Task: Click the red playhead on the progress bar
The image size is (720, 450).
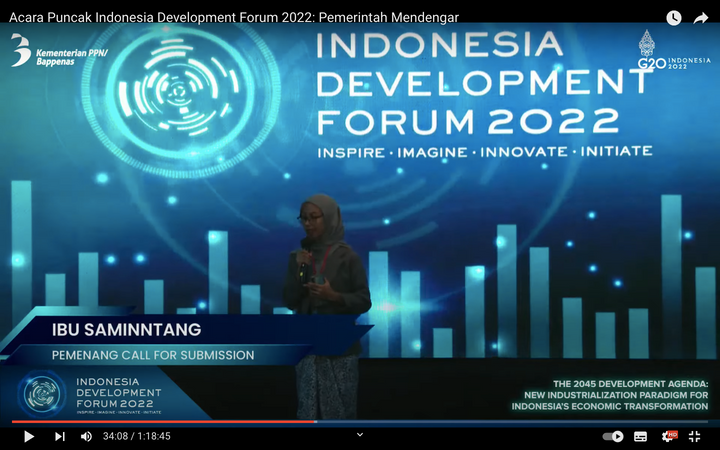Action: (x=316, y=422)
